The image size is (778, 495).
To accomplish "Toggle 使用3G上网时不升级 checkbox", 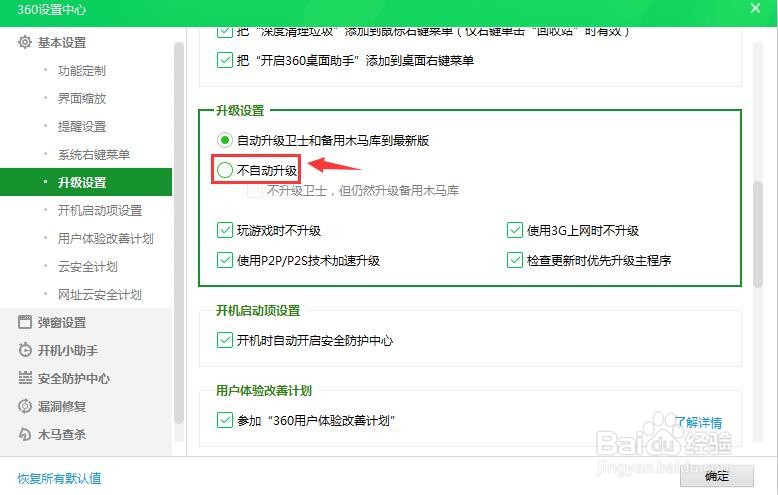I will tap(515, 230).
